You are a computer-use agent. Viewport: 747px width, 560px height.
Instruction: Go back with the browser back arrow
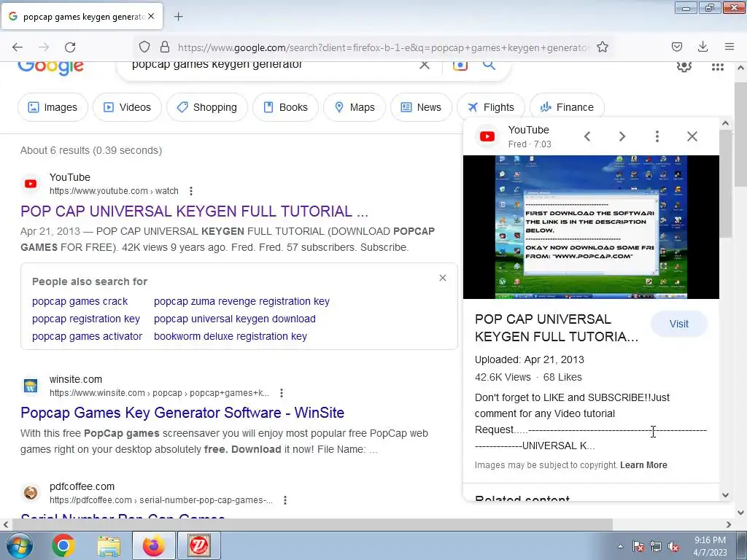(18, 47)
